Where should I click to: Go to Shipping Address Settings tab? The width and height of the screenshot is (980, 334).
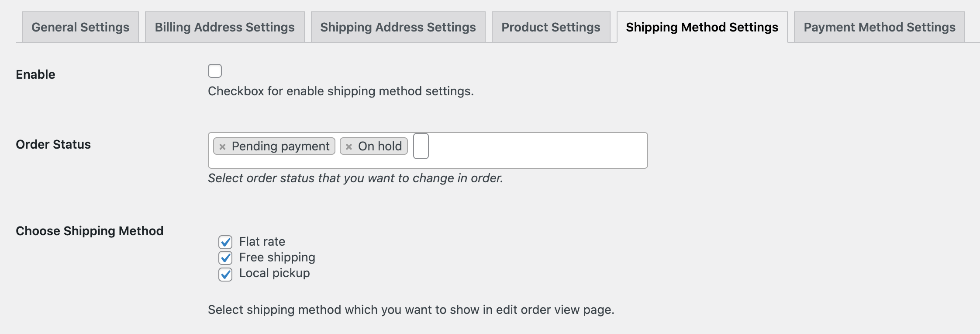point(398,27)
